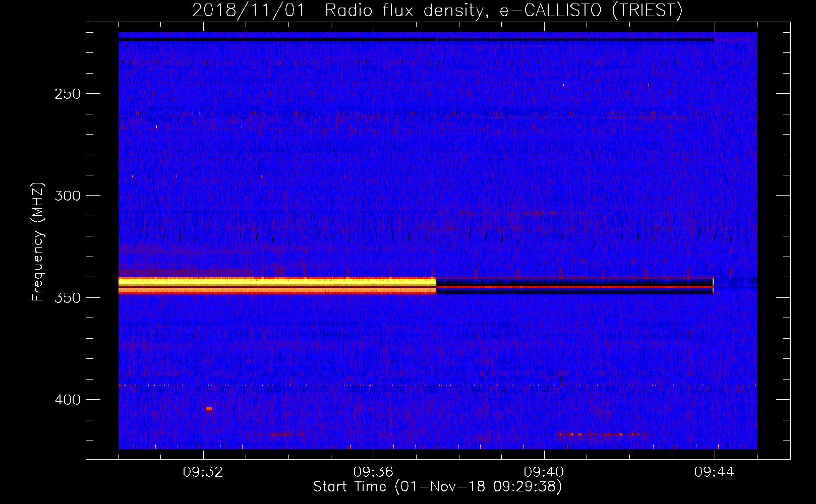Click the small red-orange spot below 400 MHz
Screen dimensions: 816x504
coord(208,408)
